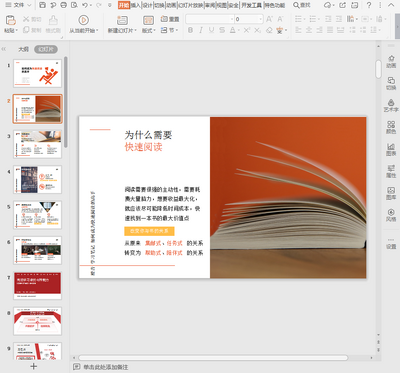The width and height of the screenshot is (400, 373).
Task: Toggle Italic formatting
Action: (201, 30)
